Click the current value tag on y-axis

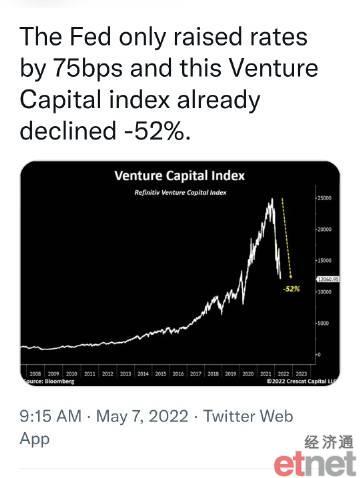(329, 279)
